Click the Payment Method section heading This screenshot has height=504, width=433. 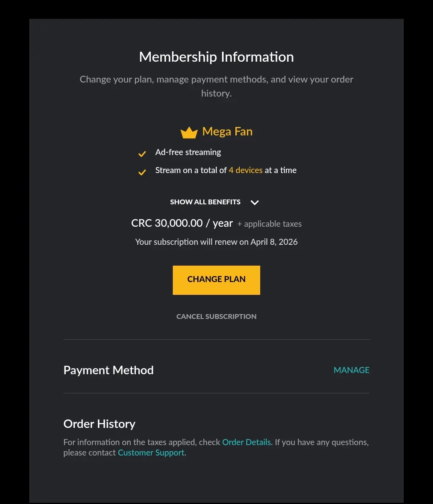pyautogui.click(x=109, y=370)
